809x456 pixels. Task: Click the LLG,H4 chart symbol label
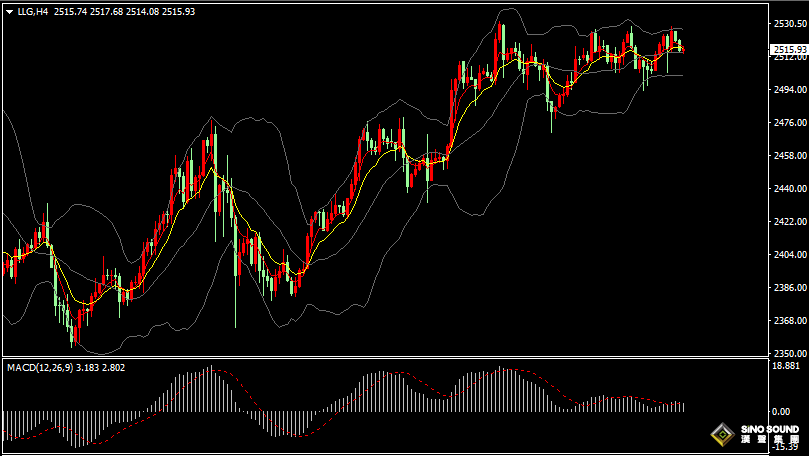pos(33,10)
